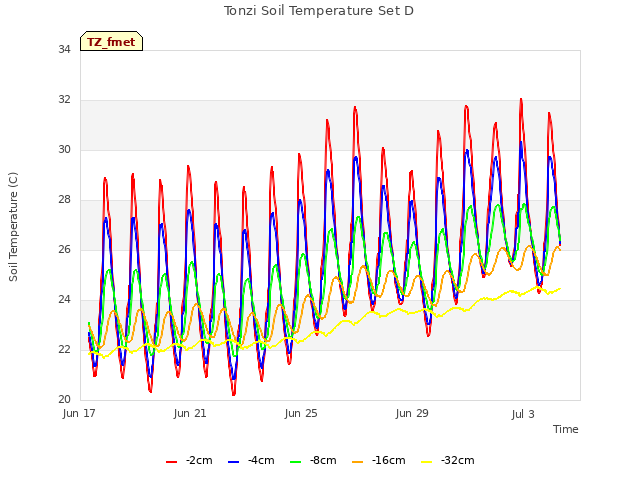The width and height of the screenshot is (640, 480).
Task: Click the Soil Temperature (C) axis label
Action: pyautogui.click(x=13, y=227)
